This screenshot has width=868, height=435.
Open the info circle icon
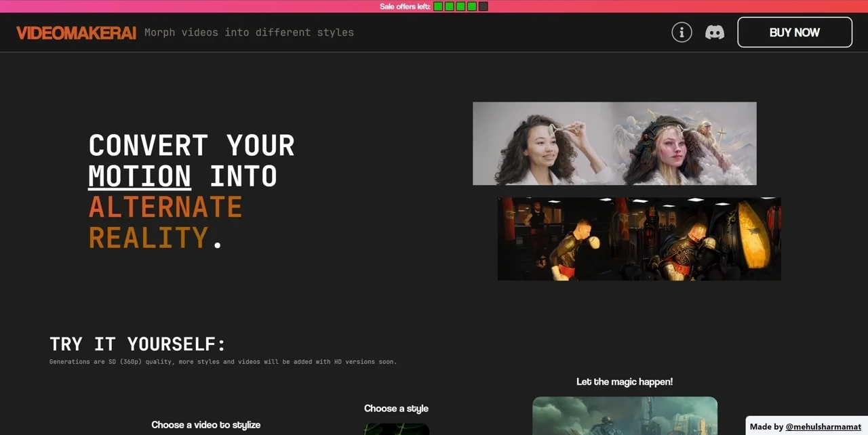[682, 32]
